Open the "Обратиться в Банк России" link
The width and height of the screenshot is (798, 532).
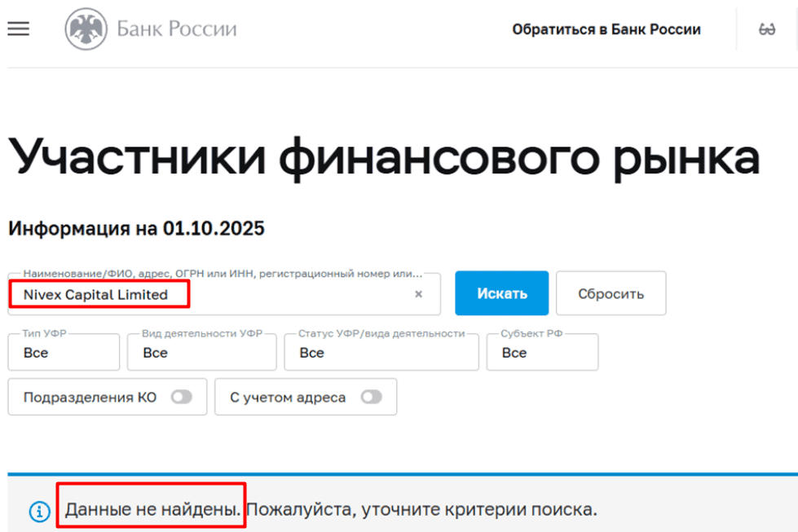point(605,29)
